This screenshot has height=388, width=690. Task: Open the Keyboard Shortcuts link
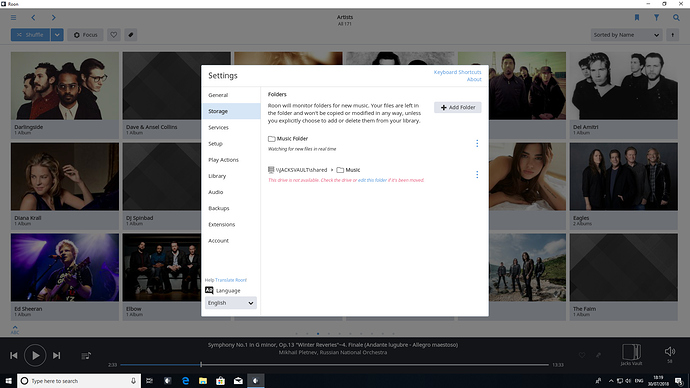(x=458, y=72)
